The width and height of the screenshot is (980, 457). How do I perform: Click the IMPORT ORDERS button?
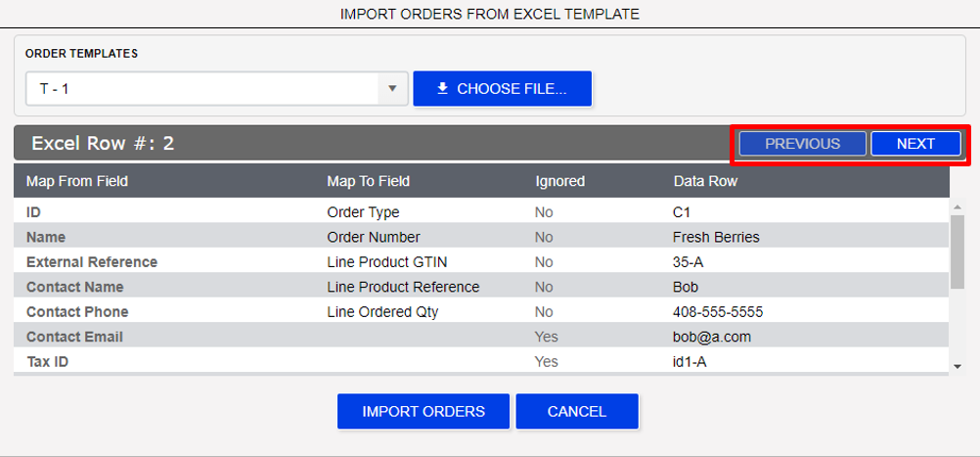coord(423,411)
